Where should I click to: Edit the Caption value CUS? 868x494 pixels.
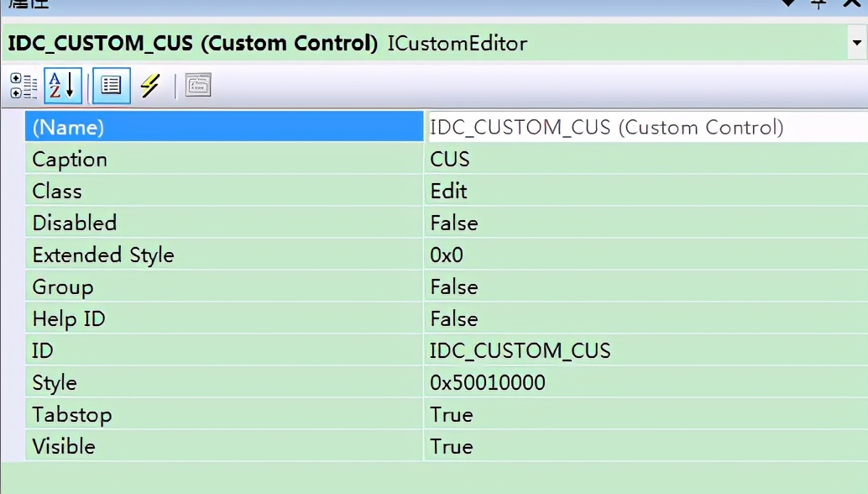(450, 160)
